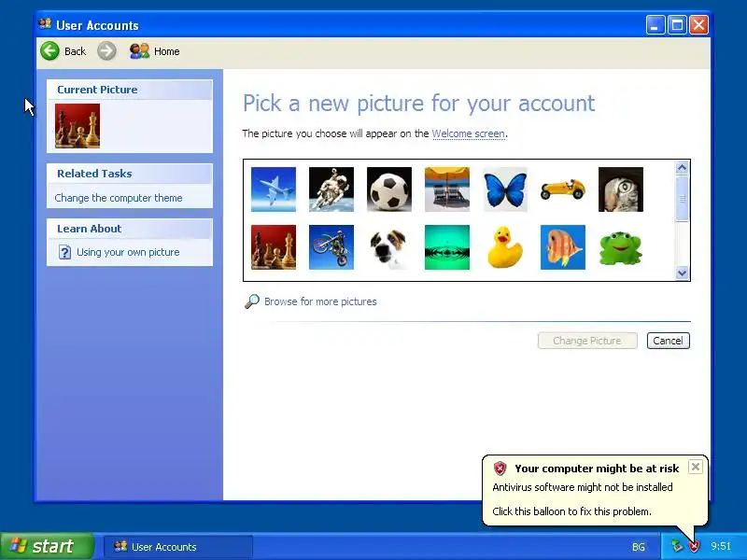Image resolution: width=747 pixels, height=560 pixels.
Task: Select the beach chairs picture
Action: (x=447, y=189)
